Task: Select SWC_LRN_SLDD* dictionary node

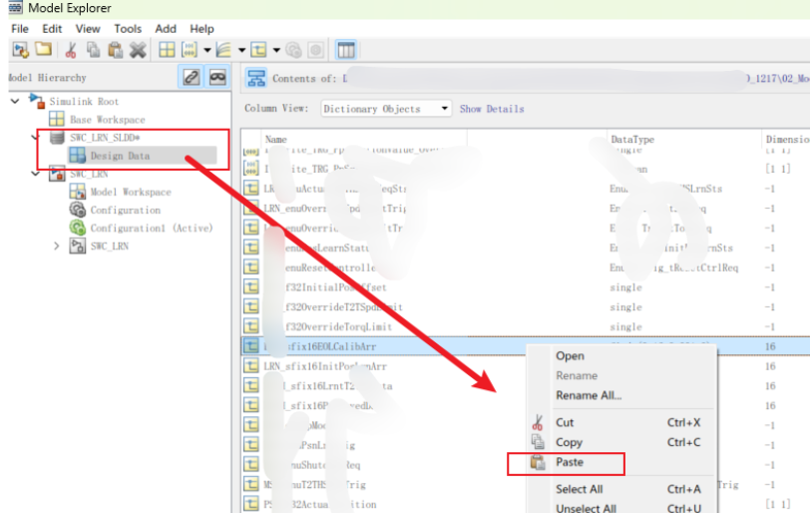Action: [x=105, y=138]
